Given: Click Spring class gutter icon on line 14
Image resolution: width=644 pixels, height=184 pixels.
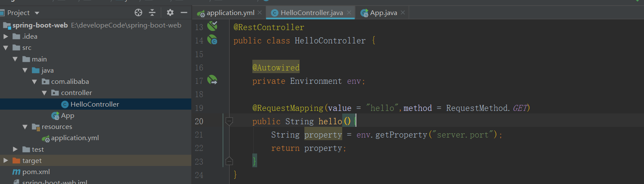Looking at the screenshot, I should point(212,40).
